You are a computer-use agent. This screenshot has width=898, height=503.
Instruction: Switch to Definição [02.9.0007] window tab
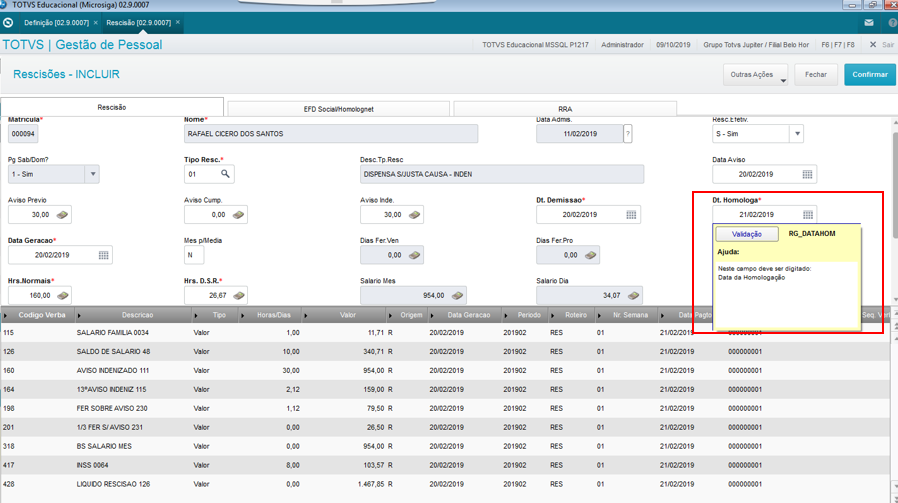tap(56, 23)
